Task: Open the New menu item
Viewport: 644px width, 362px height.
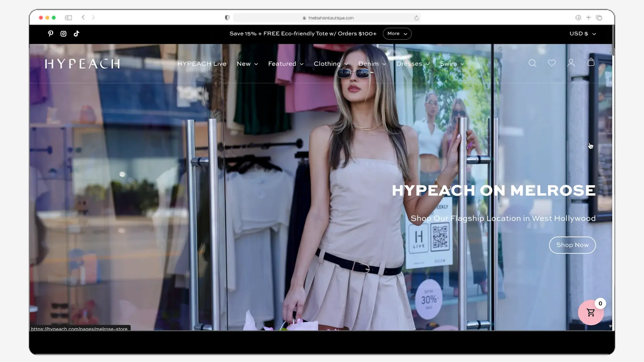Action: [247, 64]
